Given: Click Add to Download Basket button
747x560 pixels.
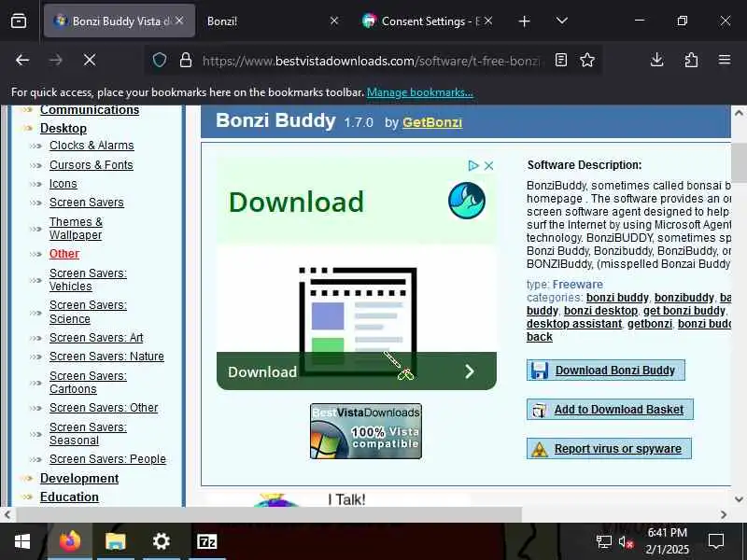Looking at the screenshot, I should 610,410.
